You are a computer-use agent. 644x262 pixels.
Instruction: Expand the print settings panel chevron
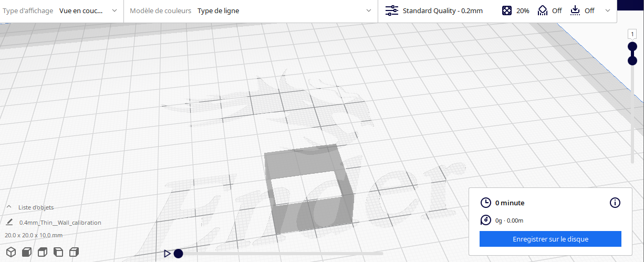point(608,11)
